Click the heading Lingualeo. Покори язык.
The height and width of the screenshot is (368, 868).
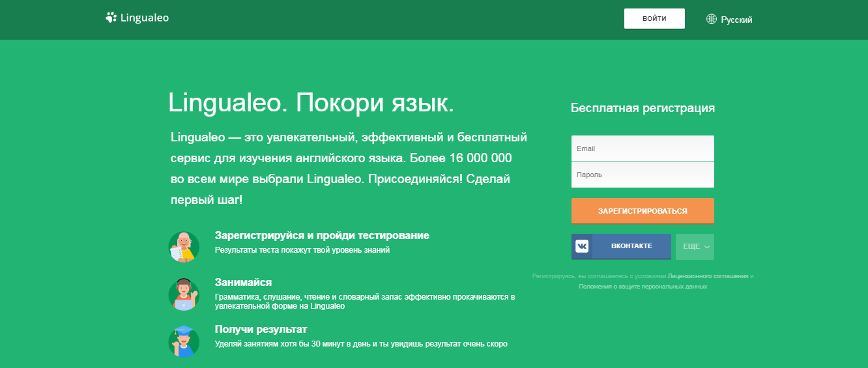pos(311,103)
